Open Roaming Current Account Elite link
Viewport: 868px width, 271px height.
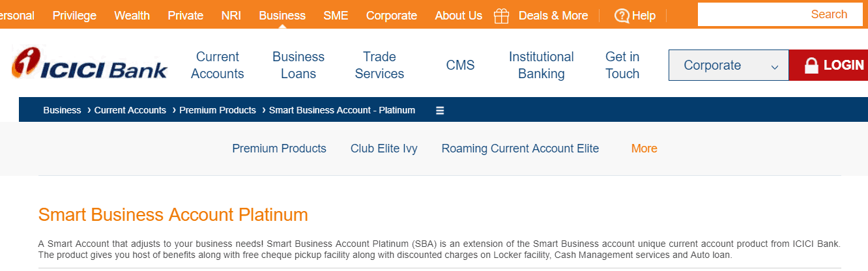(520, 149)
